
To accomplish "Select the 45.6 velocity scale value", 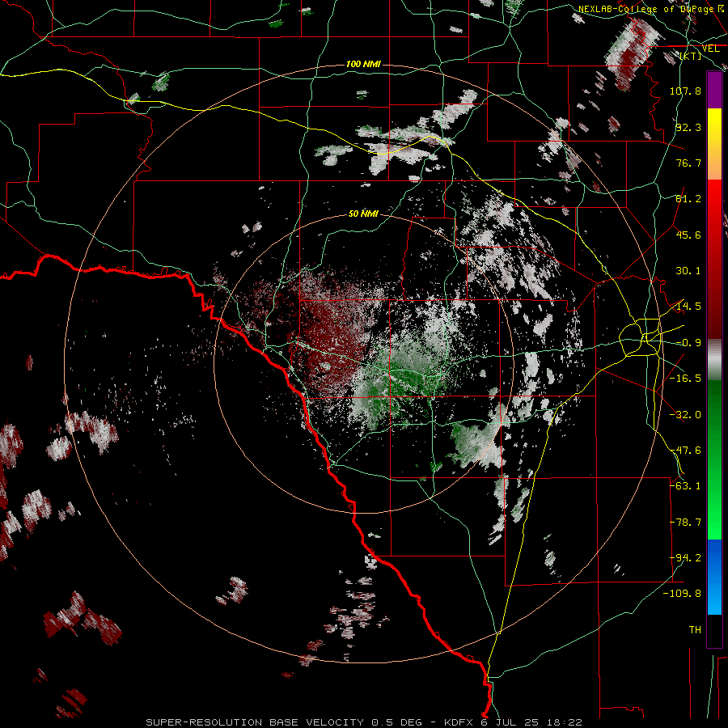I will coord(688,235).
